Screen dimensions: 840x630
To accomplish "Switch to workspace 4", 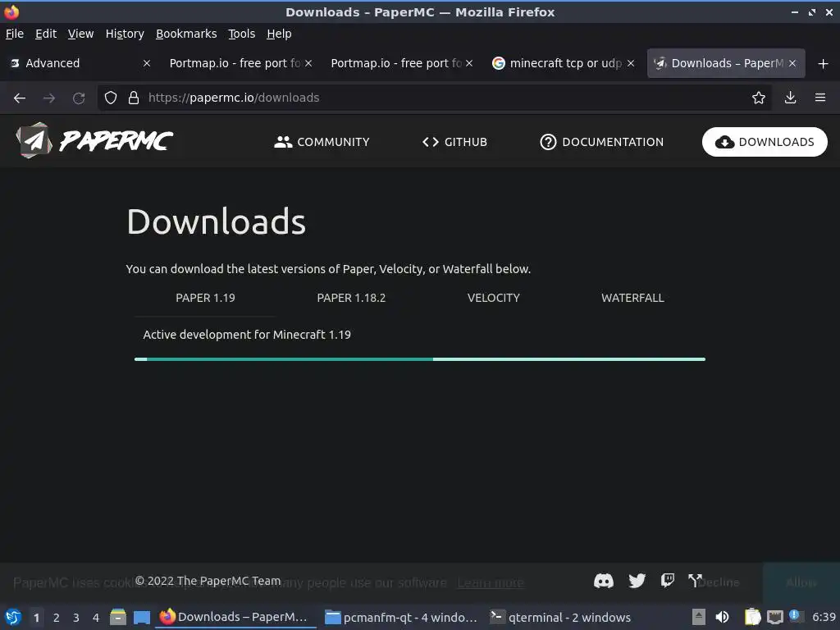I will pyautogui.click(x=96, y=618).
